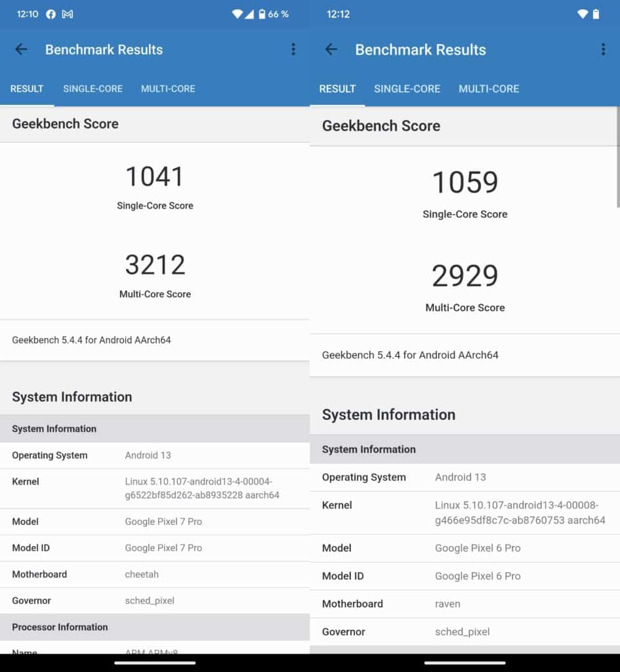Click the 'Geekbench Score' heading on right screen
The width and height of the screenshot is (620, 672).
click(381, 126)
